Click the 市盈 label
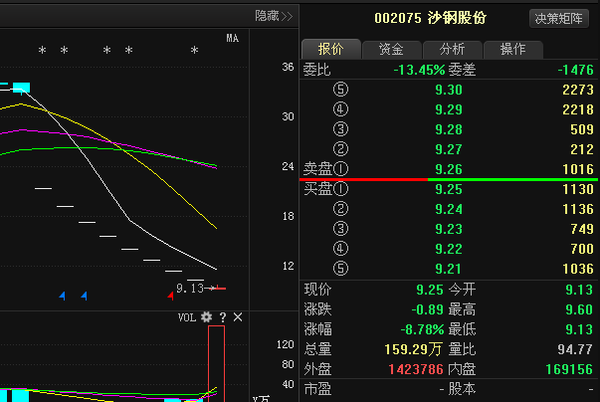This screenshot has width=600, height=402. tap(318, 389)
